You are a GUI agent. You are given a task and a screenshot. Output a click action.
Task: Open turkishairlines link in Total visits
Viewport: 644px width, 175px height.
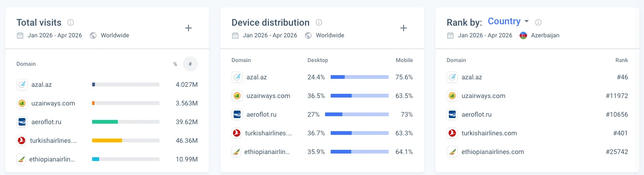(x=54, y=140)
